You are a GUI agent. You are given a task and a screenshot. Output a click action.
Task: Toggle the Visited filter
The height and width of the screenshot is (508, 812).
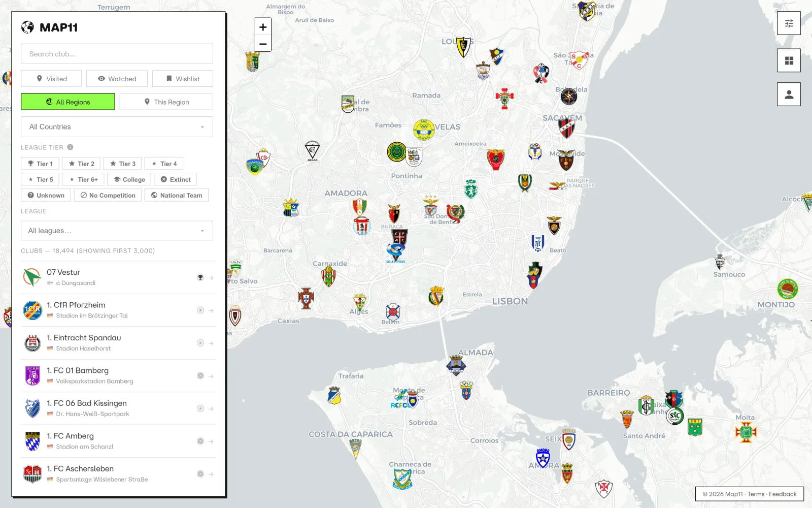tap(51, 79)
